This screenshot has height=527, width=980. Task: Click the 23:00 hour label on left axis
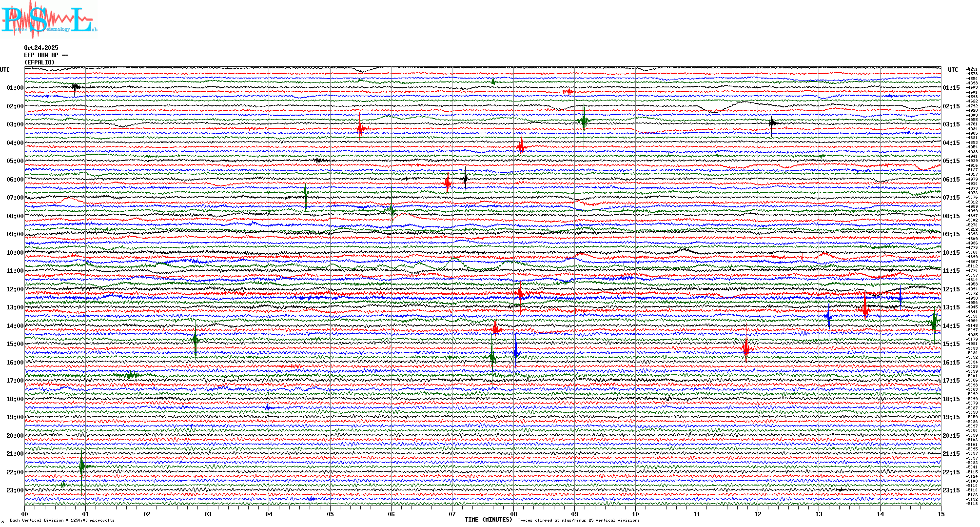(x=15, y=490)
